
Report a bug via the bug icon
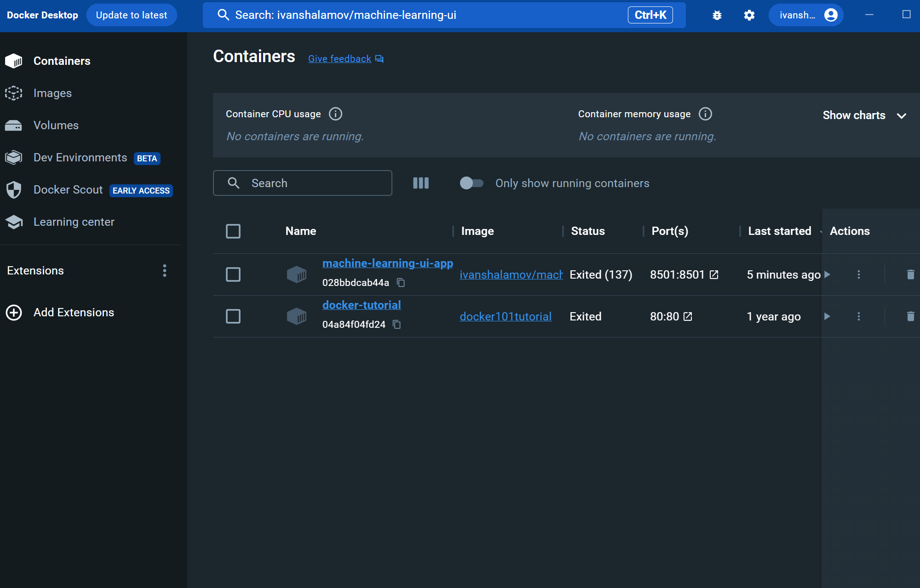[717, 15]
